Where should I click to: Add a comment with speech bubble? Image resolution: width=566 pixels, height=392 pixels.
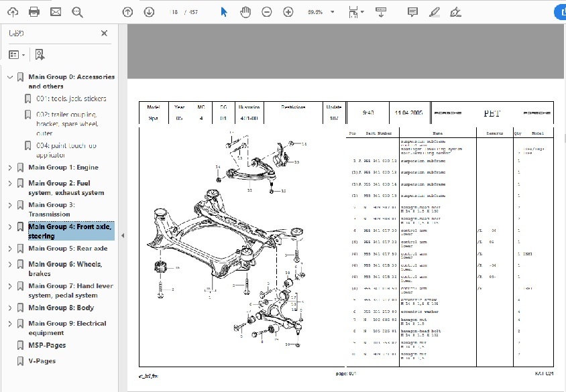412,12
